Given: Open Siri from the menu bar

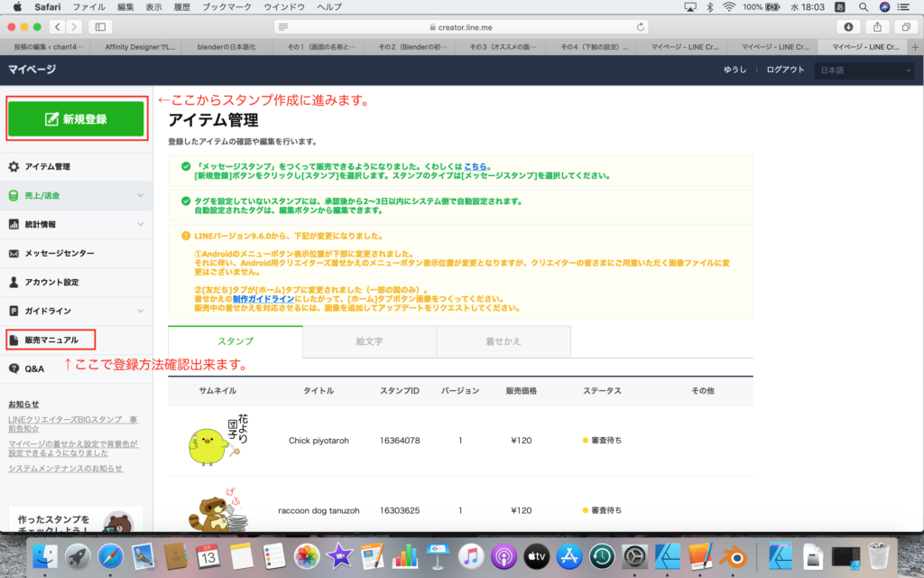Looking at the screenshot, I should 884,7.
